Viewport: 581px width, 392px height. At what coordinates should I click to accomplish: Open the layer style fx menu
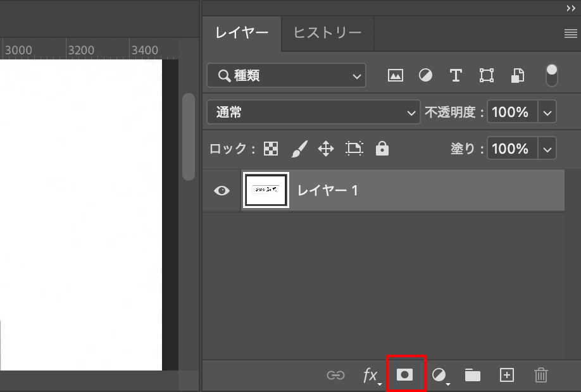pos(371,376)
